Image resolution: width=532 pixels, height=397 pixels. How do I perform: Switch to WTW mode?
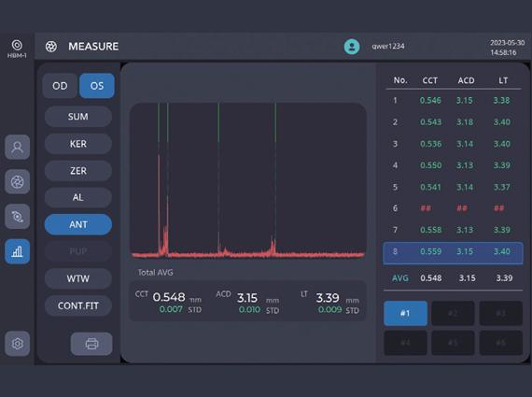(x=78, y=278)
